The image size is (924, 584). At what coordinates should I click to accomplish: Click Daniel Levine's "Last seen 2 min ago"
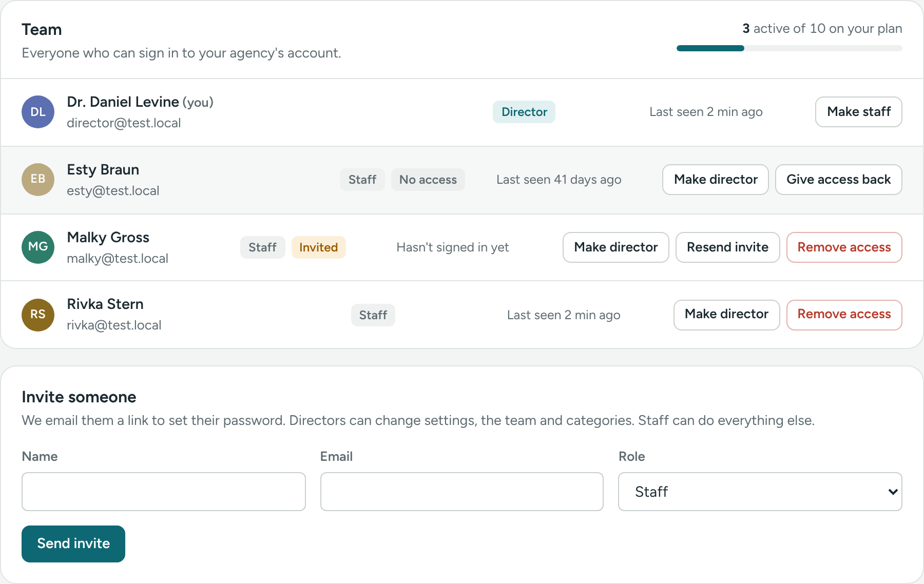(706, 112)
